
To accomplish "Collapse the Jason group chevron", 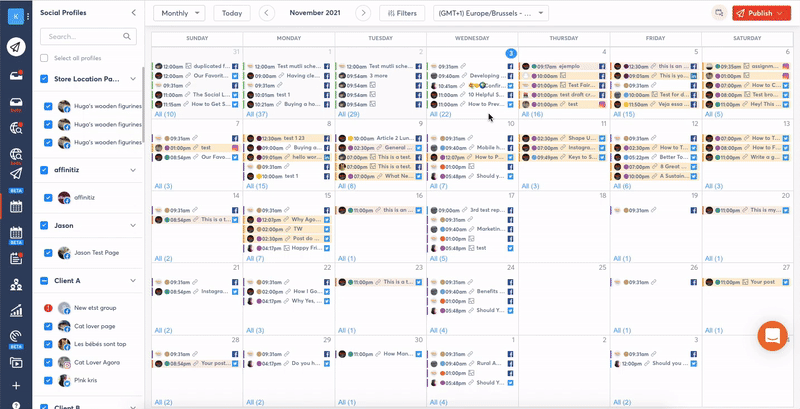I will coord(133,225).
